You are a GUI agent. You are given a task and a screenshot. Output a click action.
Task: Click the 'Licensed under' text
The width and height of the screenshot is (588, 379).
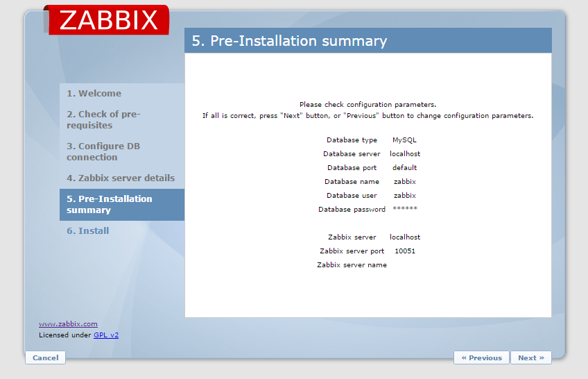point(65,335)
